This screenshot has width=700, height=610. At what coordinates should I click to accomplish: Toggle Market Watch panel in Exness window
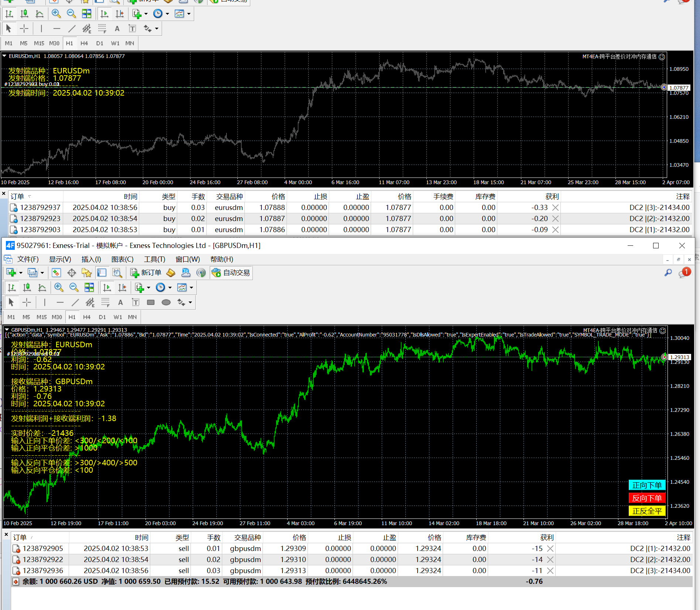click(x=56, y=273)
